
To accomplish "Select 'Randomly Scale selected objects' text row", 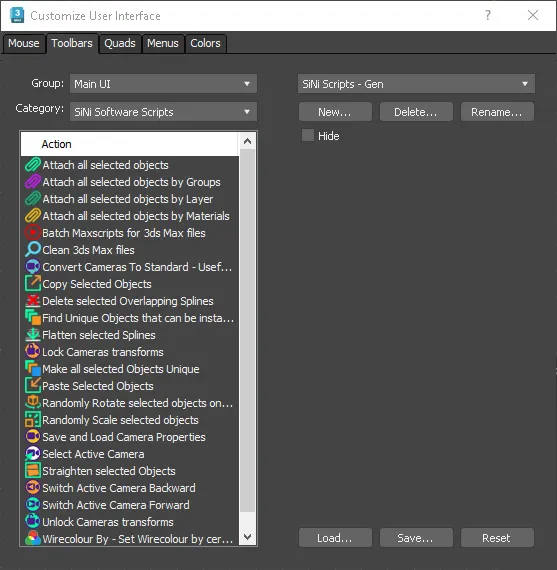I will click(x=120, y=420).
